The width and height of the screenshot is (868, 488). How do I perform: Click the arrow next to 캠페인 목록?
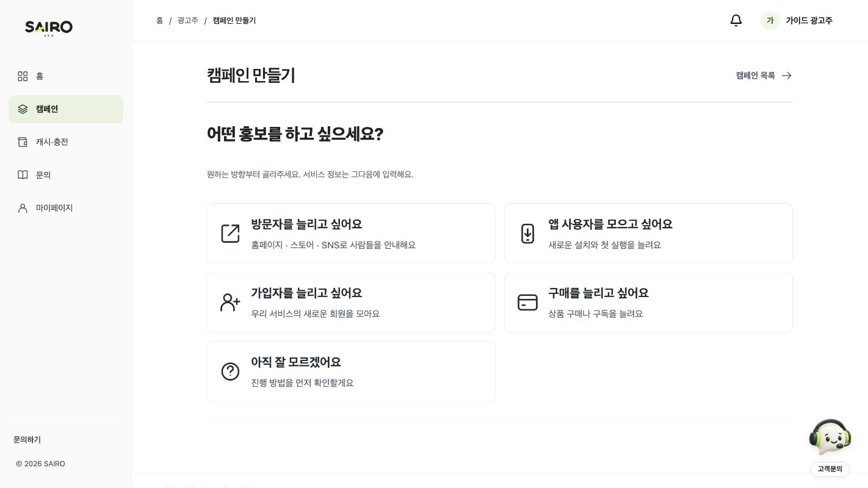coord(787,76)
